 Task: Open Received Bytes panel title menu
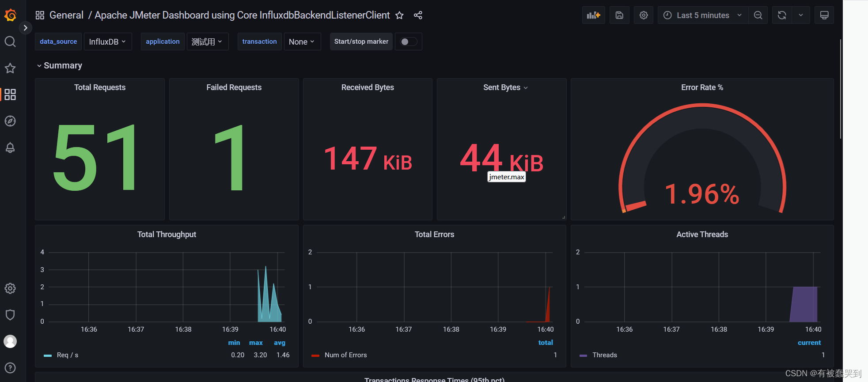[368, 87]
